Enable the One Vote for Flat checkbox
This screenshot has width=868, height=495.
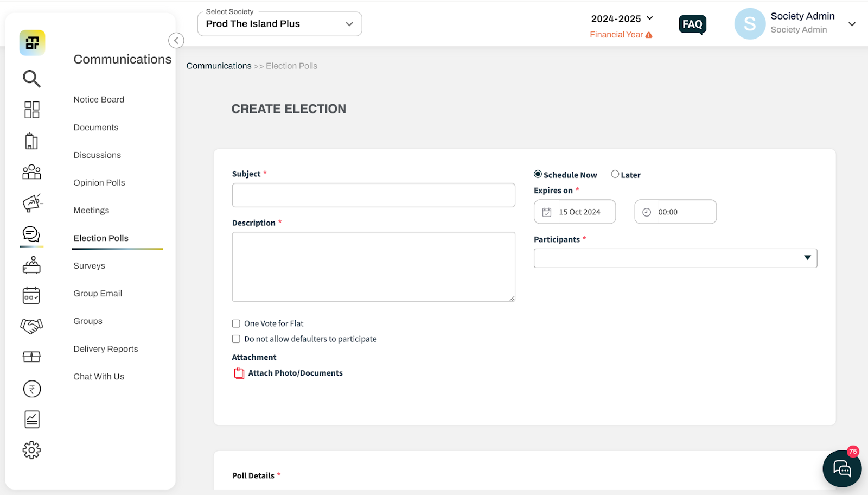point(236,323)
